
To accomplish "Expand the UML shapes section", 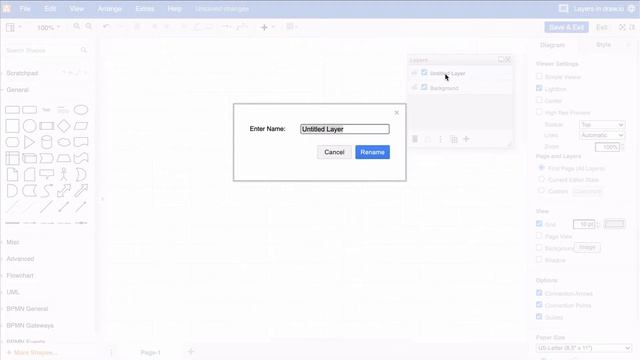I will point(13,292).
